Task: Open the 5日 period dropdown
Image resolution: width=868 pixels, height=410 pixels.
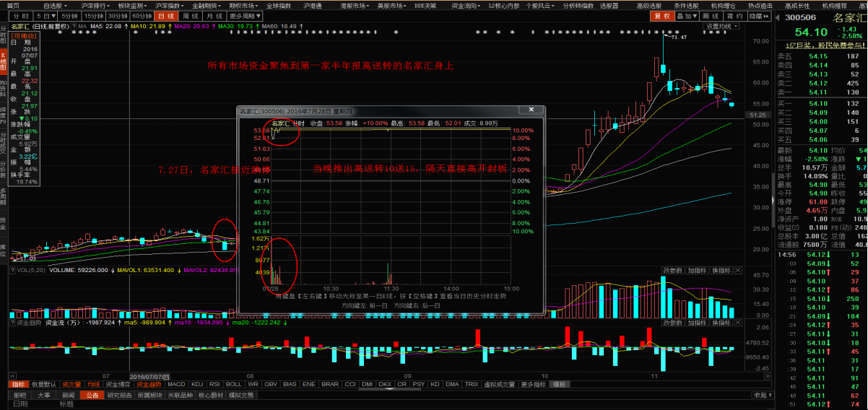Action: 45,15
